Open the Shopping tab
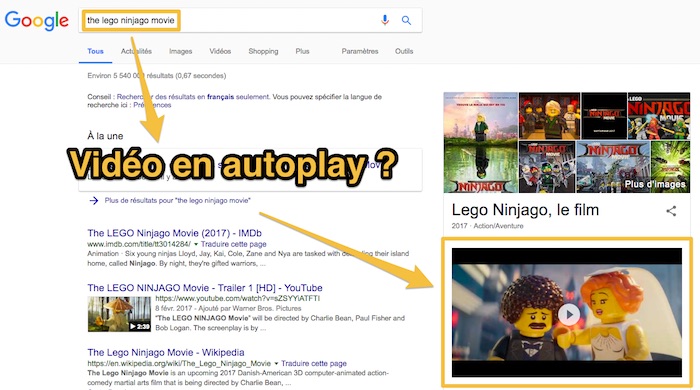700x390 pixels. (263, 51)
